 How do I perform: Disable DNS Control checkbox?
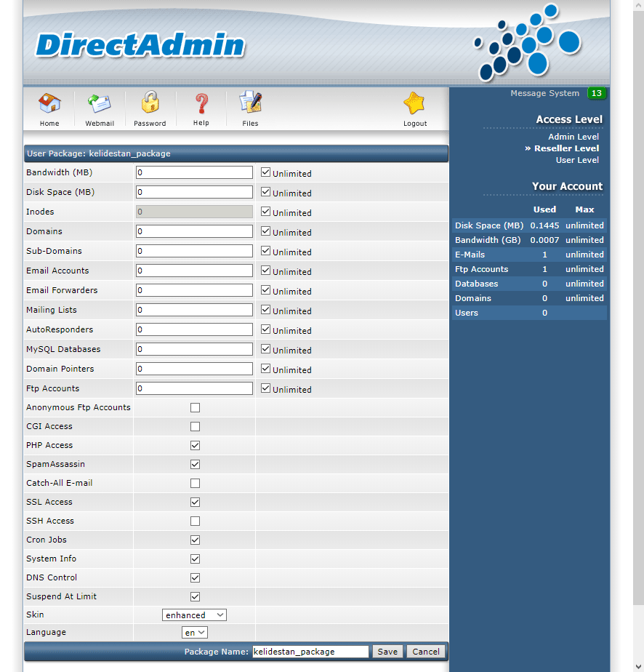[x=195, y=577]
